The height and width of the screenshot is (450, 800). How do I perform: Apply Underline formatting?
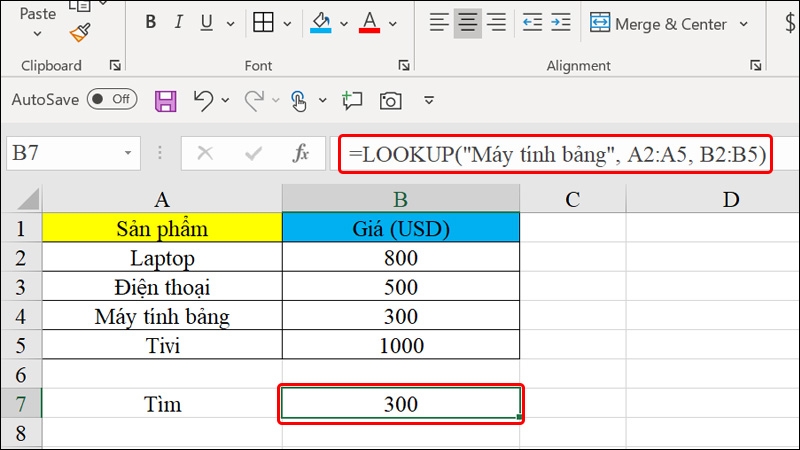pos(206,22)
